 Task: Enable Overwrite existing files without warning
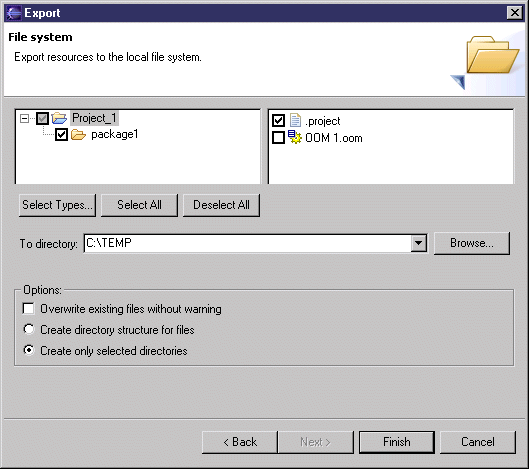(x=29, y=308)
